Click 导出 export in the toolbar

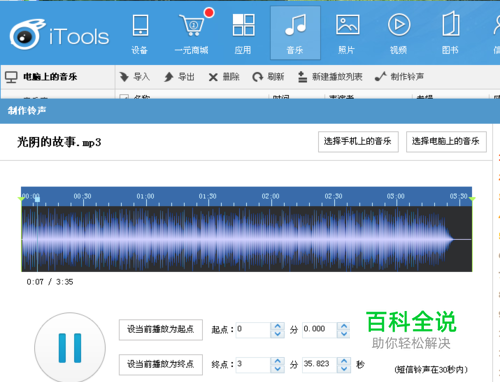pyautogui.click(x=179, y=77)
